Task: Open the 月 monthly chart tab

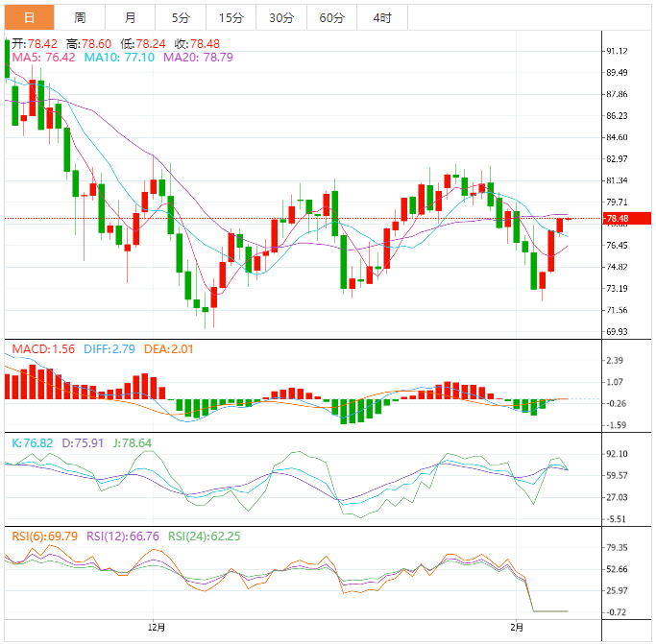Action: coord(130,17)
